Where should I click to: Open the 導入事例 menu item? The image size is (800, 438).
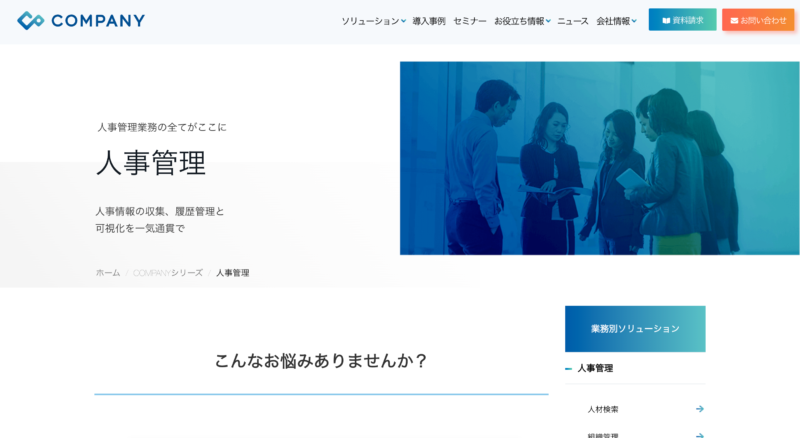coord(429,21)
